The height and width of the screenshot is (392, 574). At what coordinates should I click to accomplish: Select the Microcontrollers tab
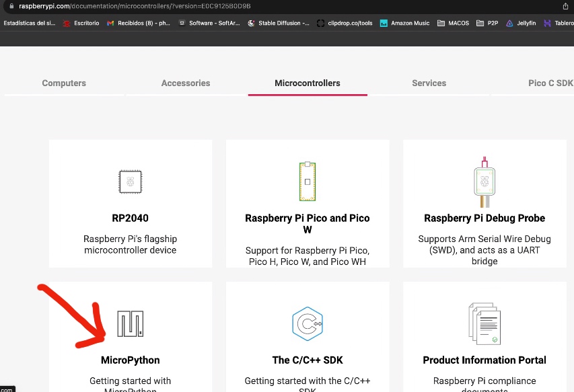click(308, 83)
